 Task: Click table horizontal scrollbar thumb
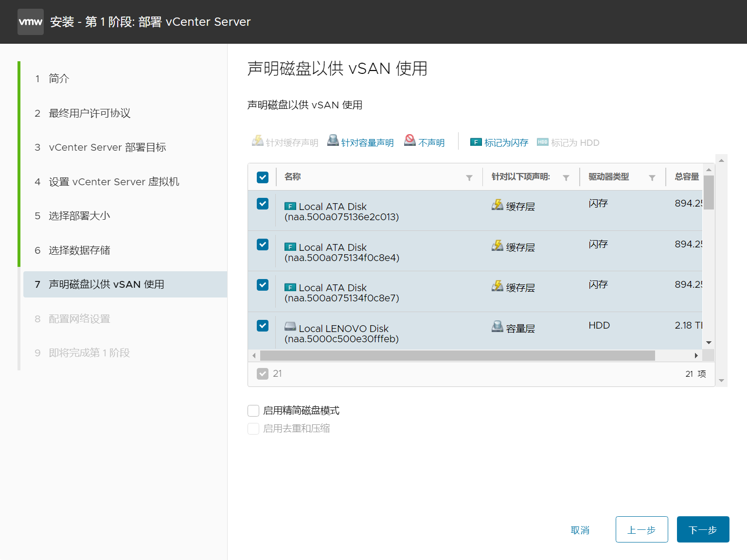click(x=458, y=356)
